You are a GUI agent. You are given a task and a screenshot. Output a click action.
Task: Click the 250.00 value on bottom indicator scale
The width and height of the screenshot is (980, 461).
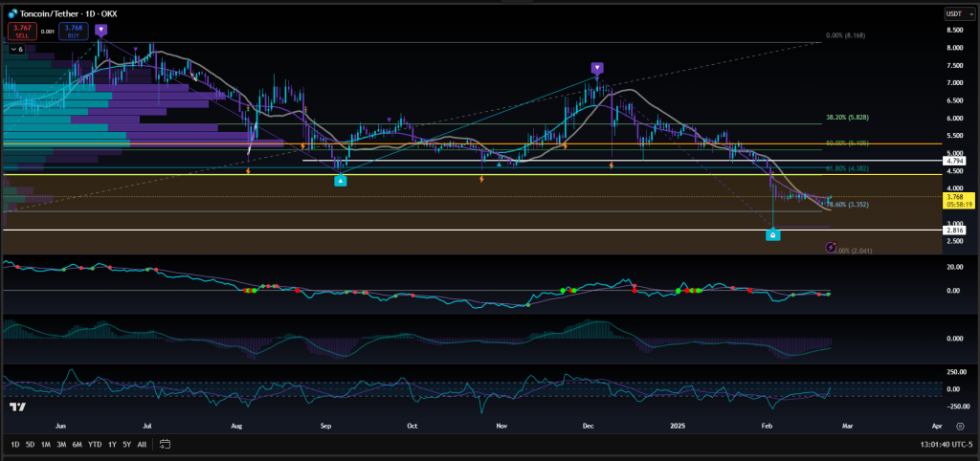(958, 372)
